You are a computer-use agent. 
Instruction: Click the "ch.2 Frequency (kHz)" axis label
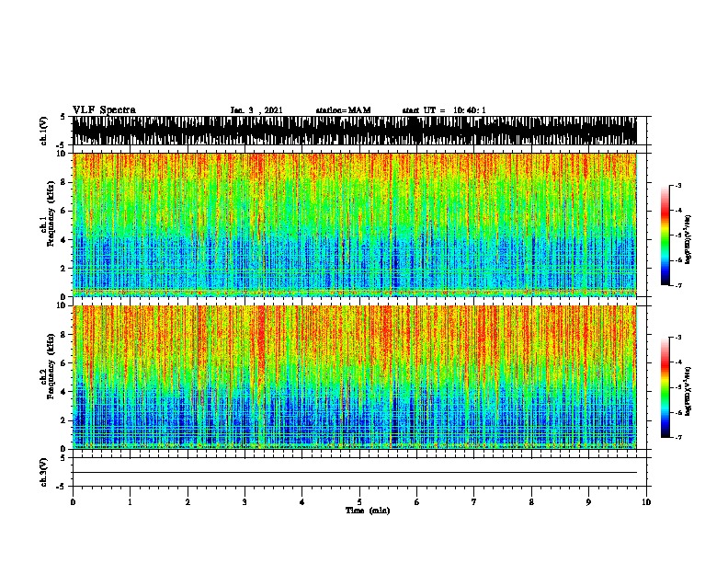(x=48, y=366)
